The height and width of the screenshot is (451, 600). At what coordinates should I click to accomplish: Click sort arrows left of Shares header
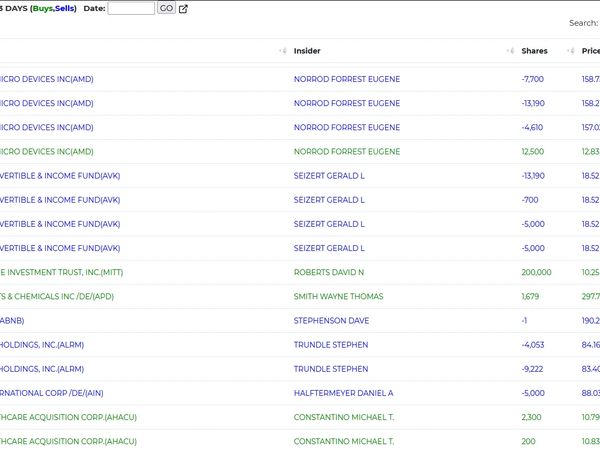(510, 51)
